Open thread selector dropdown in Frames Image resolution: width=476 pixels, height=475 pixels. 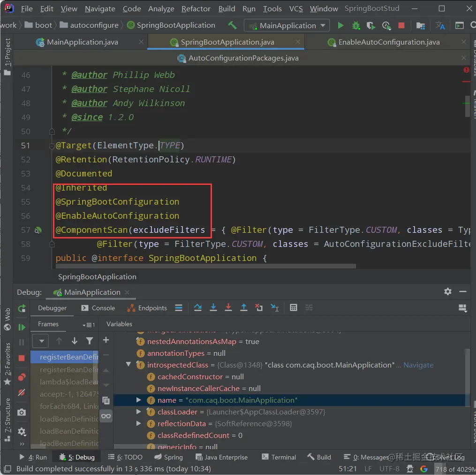pyautogui.click(x=40, y=341)
